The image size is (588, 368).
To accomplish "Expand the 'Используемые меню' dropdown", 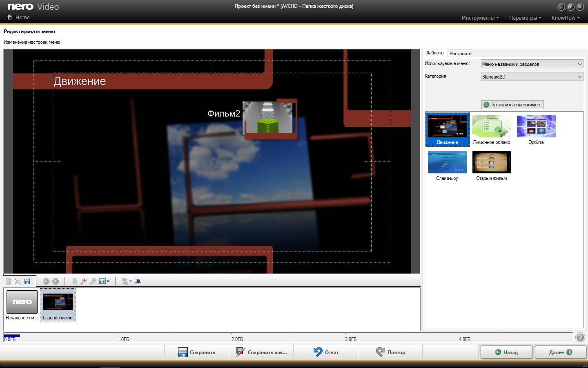I will pos(532,64).
